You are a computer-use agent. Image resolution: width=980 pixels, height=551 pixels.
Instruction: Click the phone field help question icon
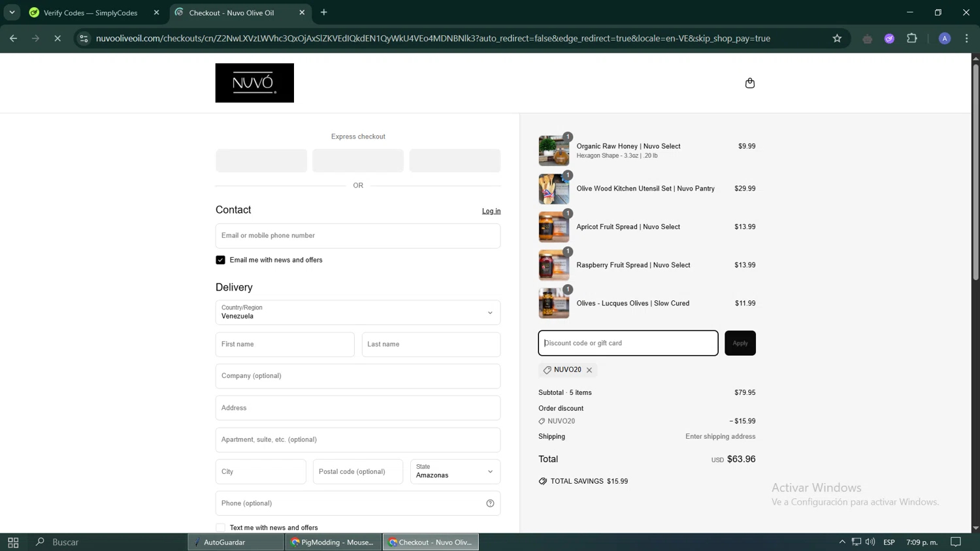click(x=490, y=503)
